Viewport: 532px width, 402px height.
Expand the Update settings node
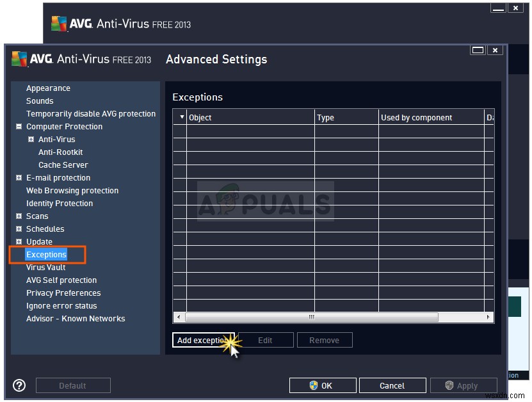coord(19,241)
